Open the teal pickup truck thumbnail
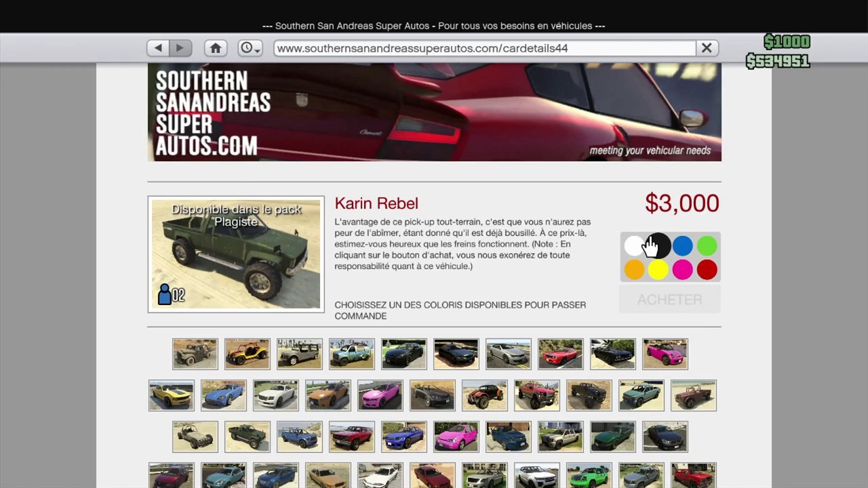Viewport: 868px width, 488px height. pos(642,396)
